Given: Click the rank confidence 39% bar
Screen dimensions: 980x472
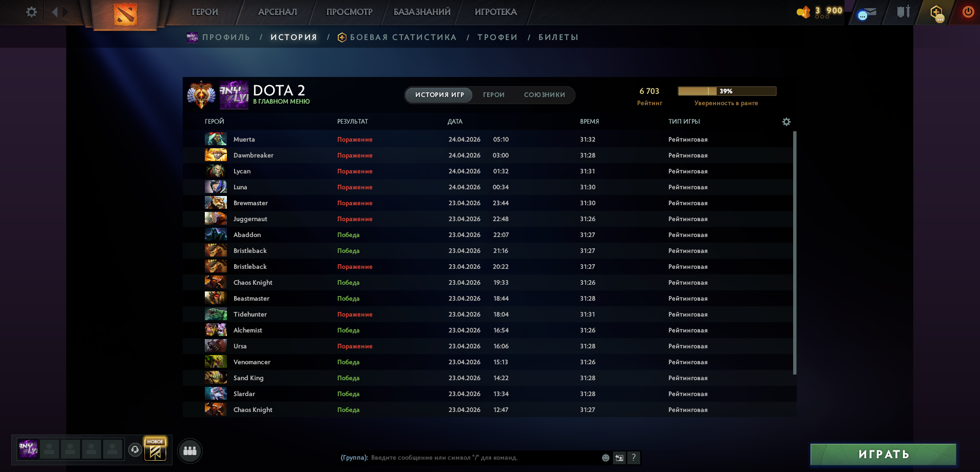Looking at the screenshot, I should (x=727, y=91).
